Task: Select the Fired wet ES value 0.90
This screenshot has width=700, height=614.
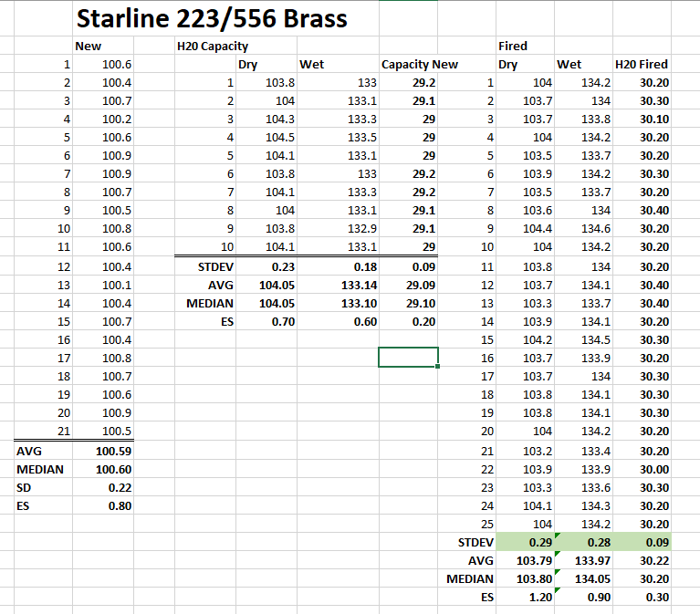Action: pyautogui.click(x=583, y=597)
